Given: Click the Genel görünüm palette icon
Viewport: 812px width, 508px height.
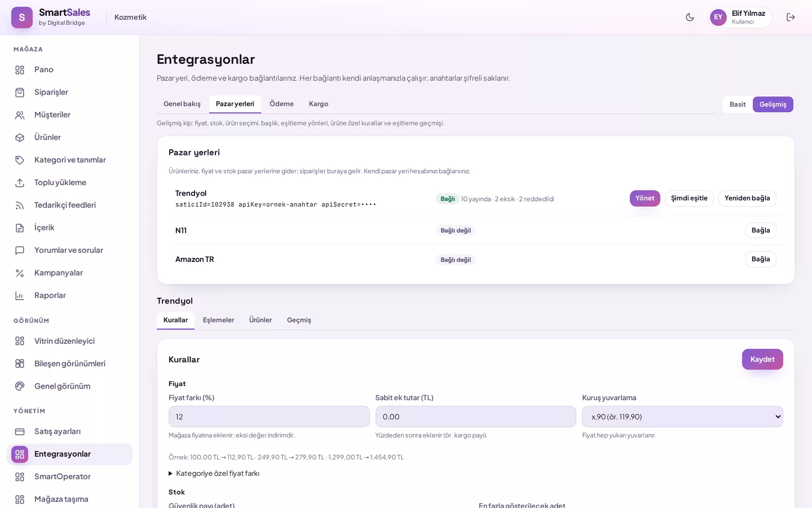Looking at the screenshot, I should coord(20,386).
